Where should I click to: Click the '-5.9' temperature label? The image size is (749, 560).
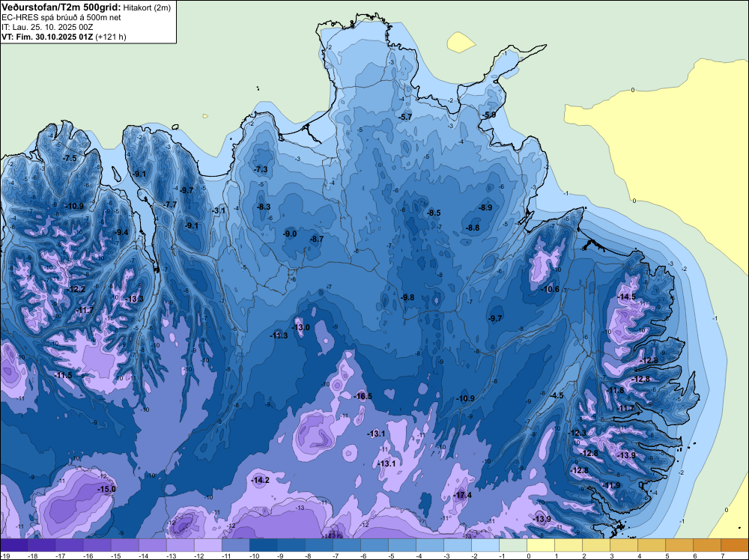[489, 115]
